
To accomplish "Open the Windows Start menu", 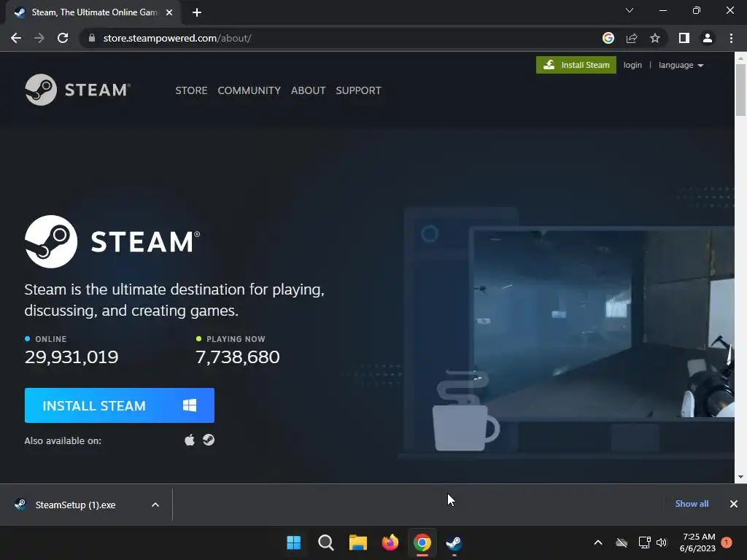I will pyautogui.click(x=294, y=542).
